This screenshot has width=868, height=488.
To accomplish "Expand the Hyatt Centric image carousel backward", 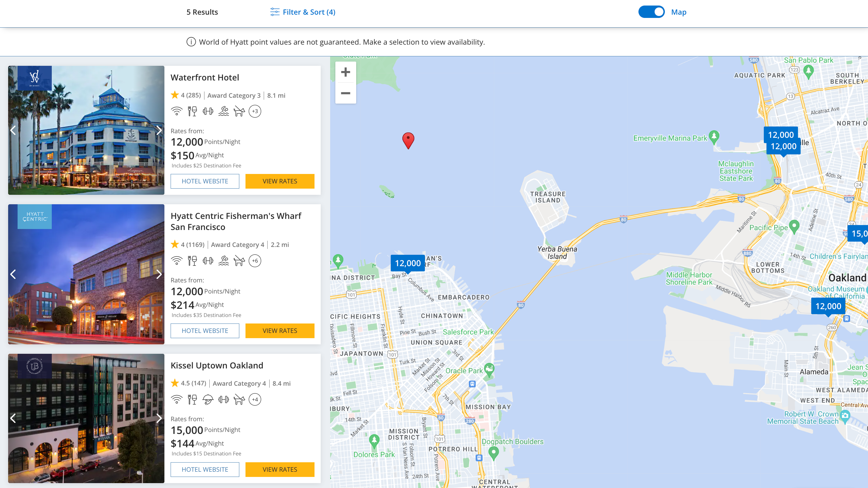I will coord(14,274).
